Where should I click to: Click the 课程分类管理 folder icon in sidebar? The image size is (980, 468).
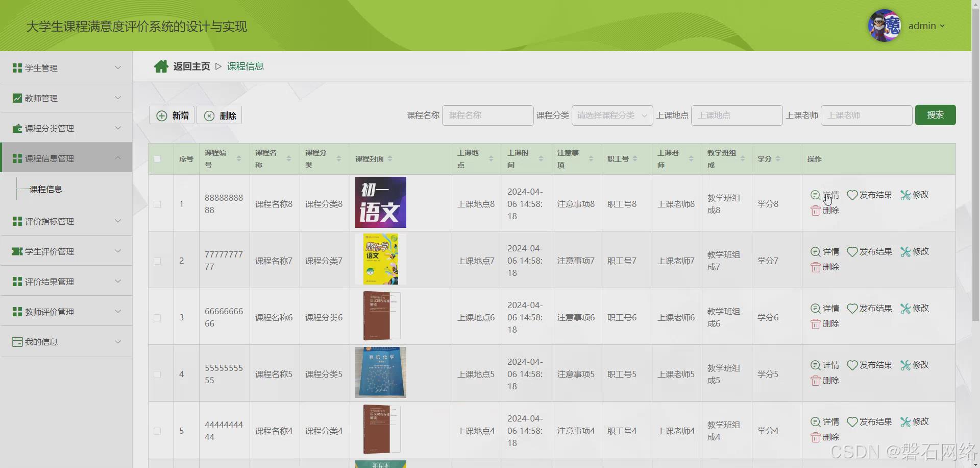coord(17,128)
